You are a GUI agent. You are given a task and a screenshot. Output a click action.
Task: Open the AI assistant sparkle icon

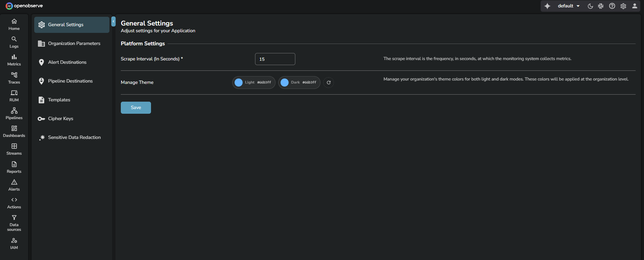click(x=547, y=6)
